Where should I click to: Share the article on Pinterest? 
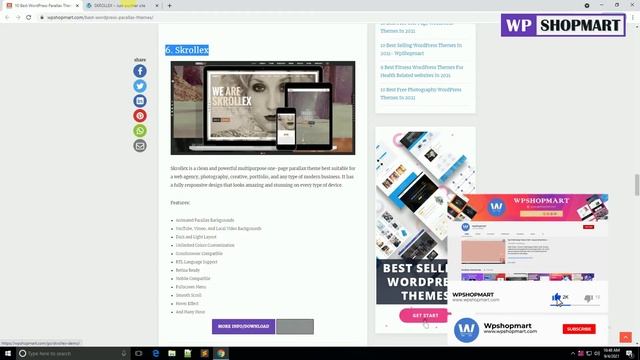pos(140,116)
